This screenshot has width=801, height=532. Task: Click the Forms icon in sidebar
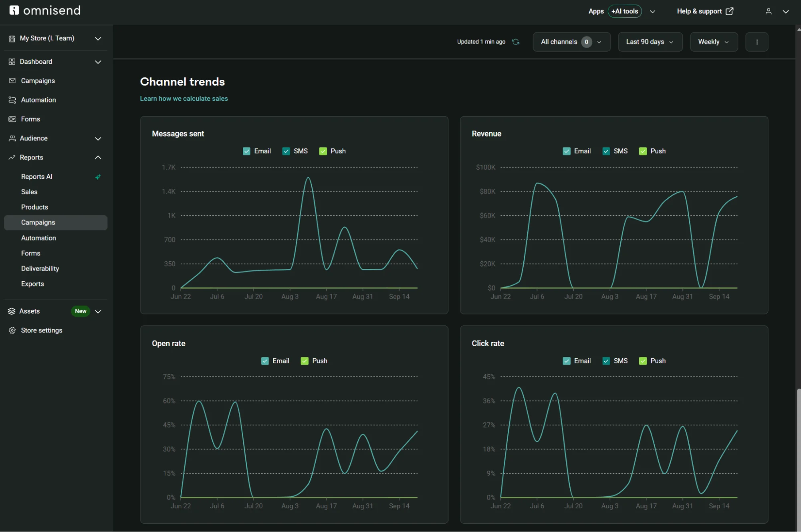point(12,119)
